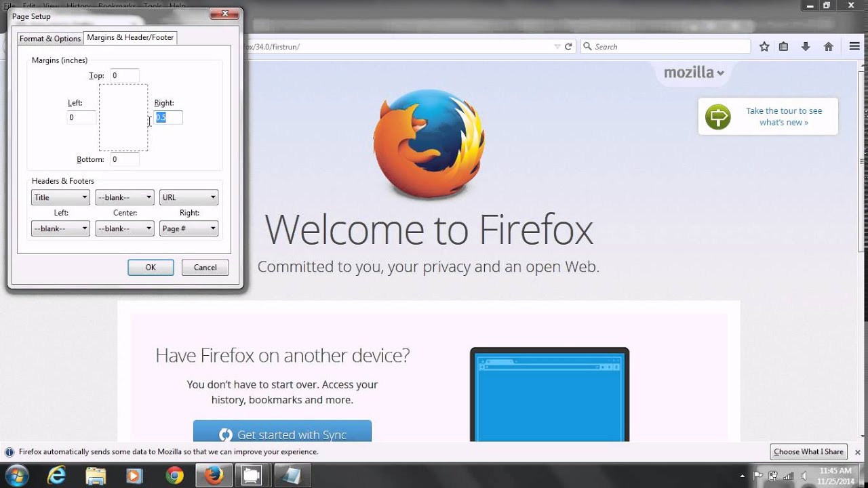Open Windows Media Player from taskbar
The height and width of the screenshot is (488, 868).
134,476
